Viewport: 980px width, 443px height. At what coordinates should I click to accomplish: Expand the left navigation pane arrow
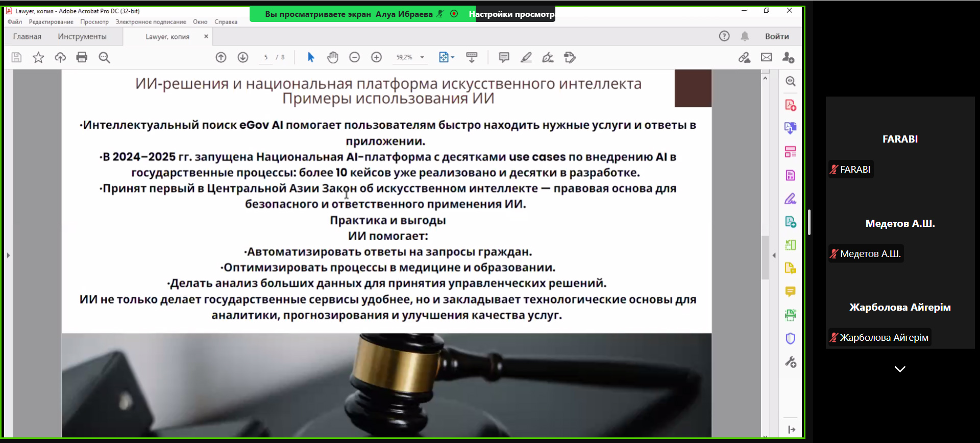tap(8, 255)
